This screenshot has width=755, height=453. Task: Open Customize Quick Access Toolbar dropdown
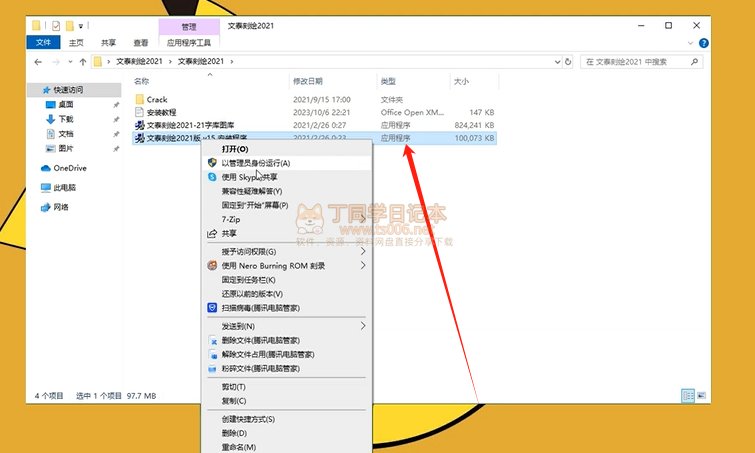tap(80, 26)
